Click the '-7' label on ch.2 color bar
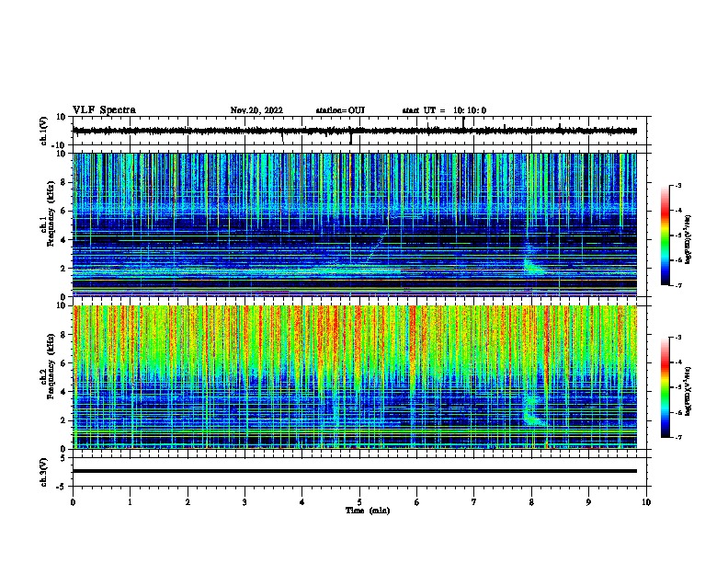Screen dimensions: 728x563 point(677,437)
